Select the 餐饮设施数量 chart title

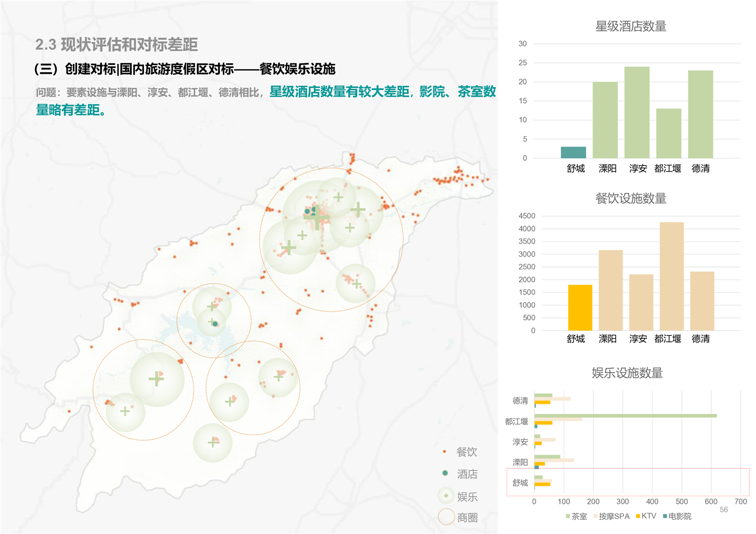pyautogui.click(x=630, y=198)
